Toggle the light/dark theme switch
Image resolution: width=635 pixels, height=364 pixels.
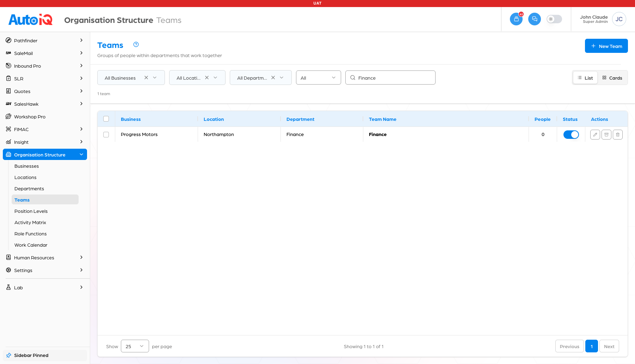[x=554, y=19]
